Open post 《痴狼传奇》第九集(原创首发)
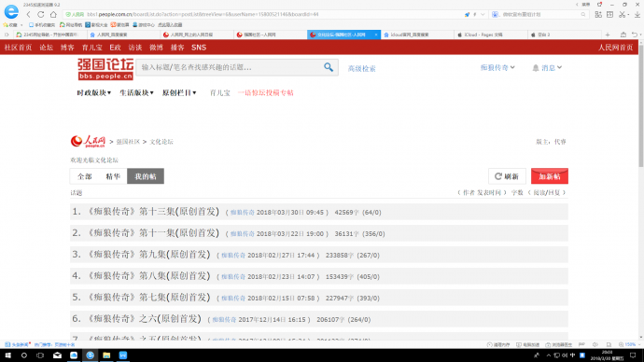This screenshot has height=362, width=644. (148, 255)
